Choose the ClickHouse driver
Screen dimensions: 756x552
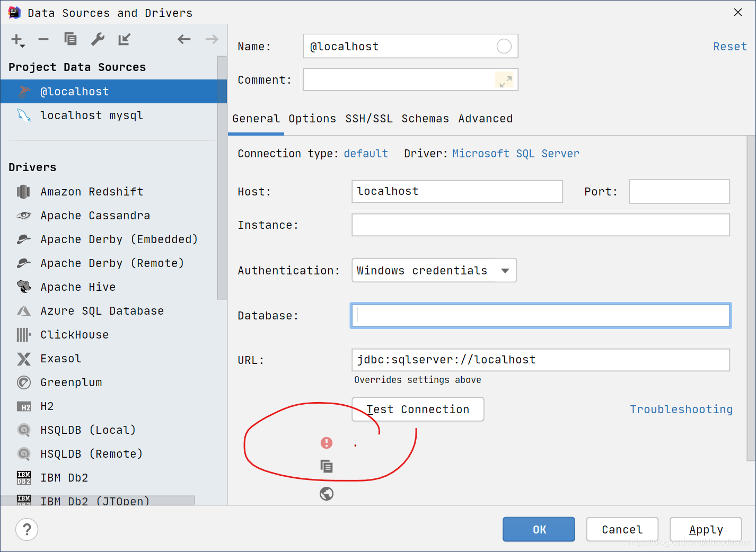(x=109, y=335)
